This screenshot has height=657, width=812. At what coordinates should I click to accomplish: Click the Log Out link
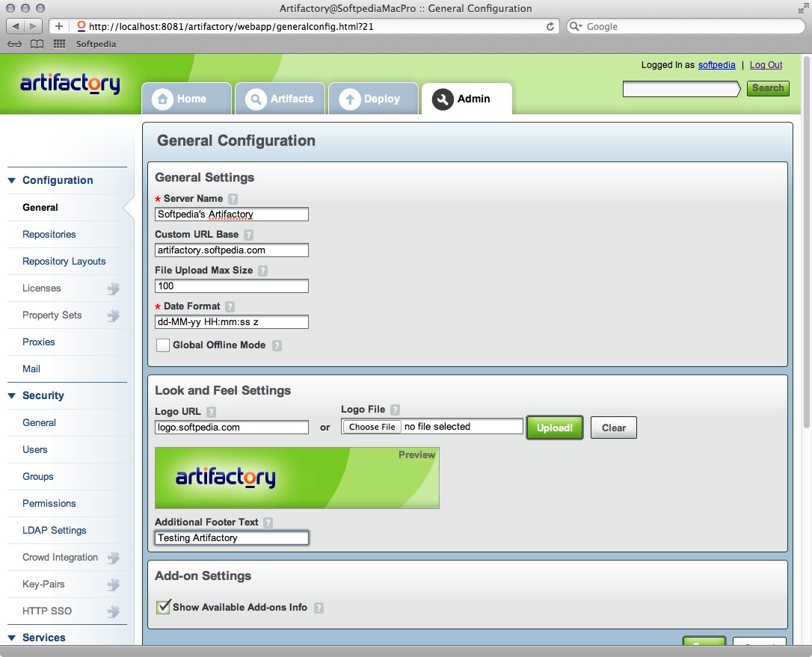tap(766, 65)
